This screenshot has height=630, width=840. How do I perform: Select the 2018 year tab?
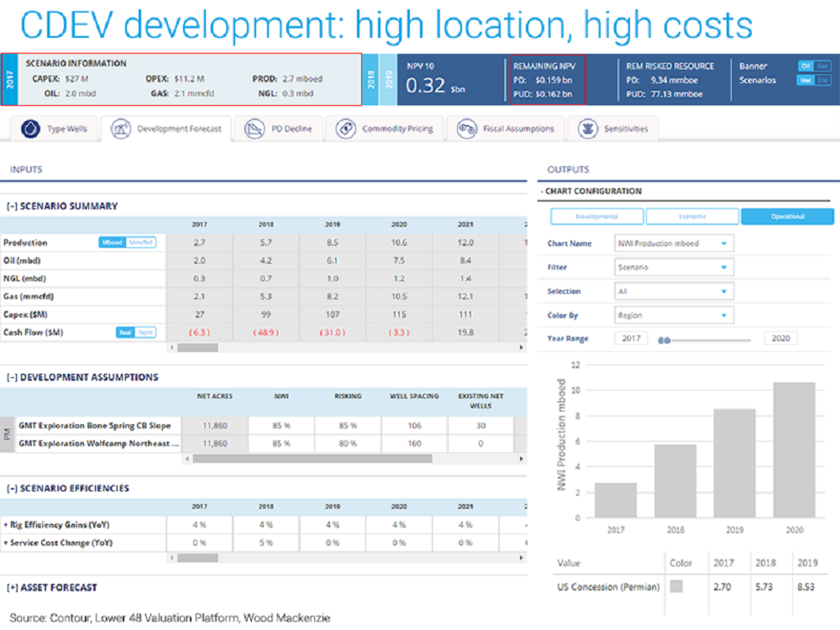pyautogui.click(x=370, y=80)
